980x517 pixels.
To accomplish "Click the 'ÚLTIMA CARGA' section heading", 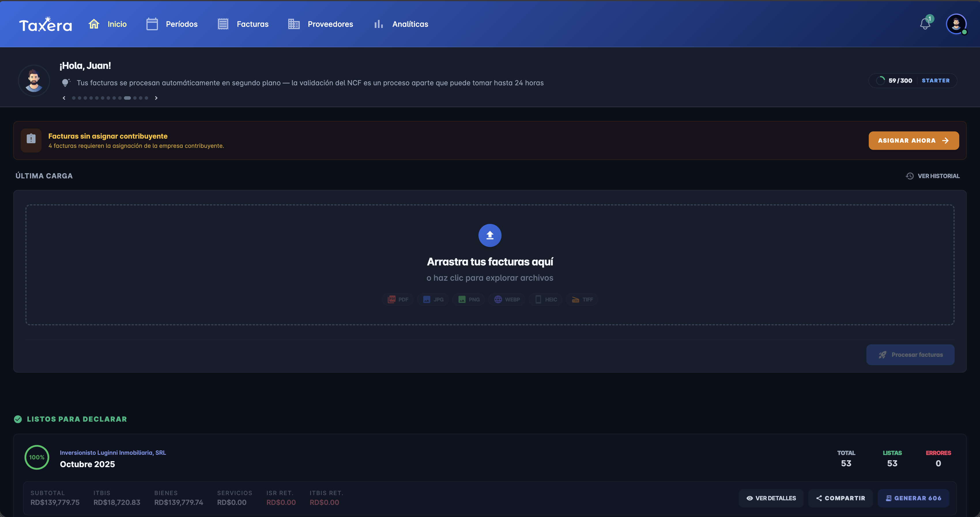I will click(x=44, y=176).
